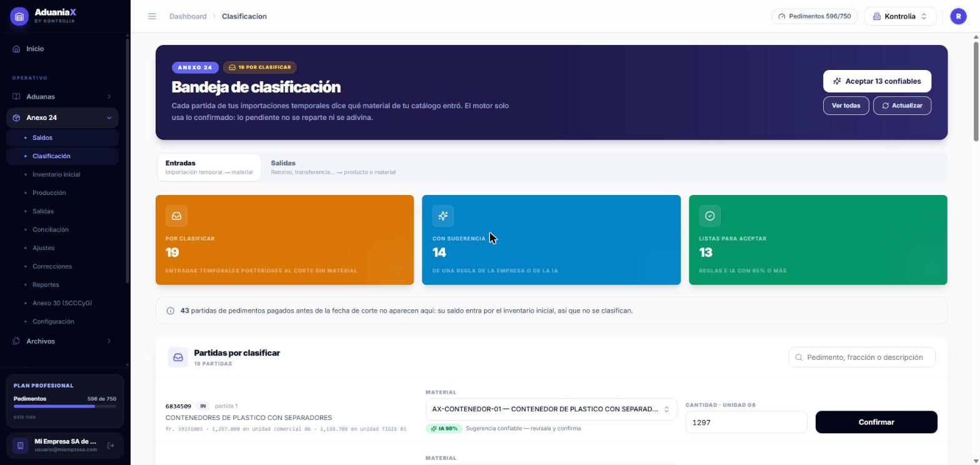Toggle sidebar with hamburger menu icon
Image resolution: width=980 pixels, height=465 pixels.
click(x=152, y=16)
